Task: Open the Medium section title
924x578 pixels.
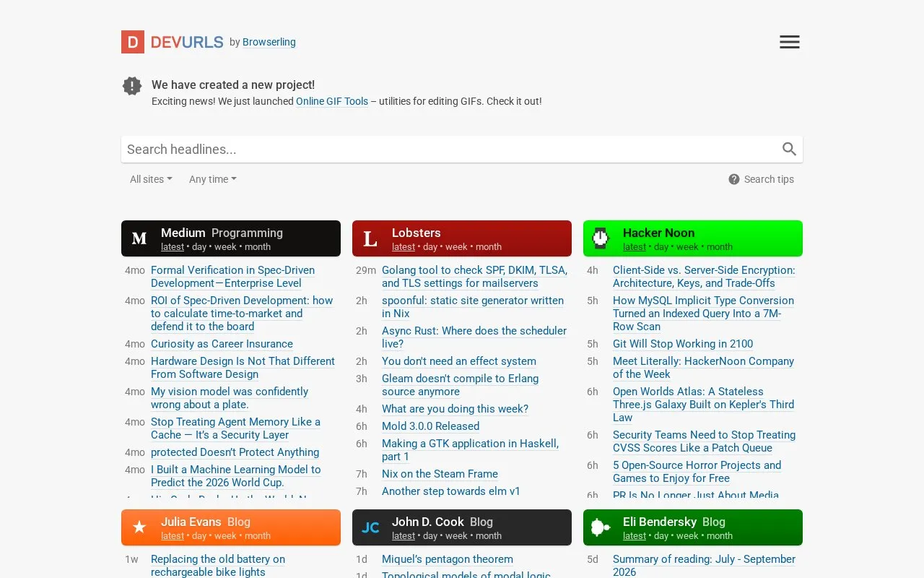Action: (183, 233)
